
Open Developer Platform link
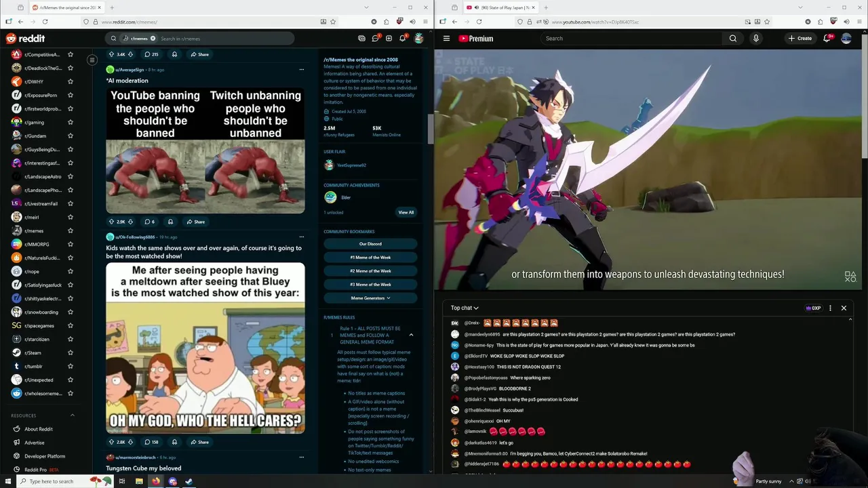(45, 456)
